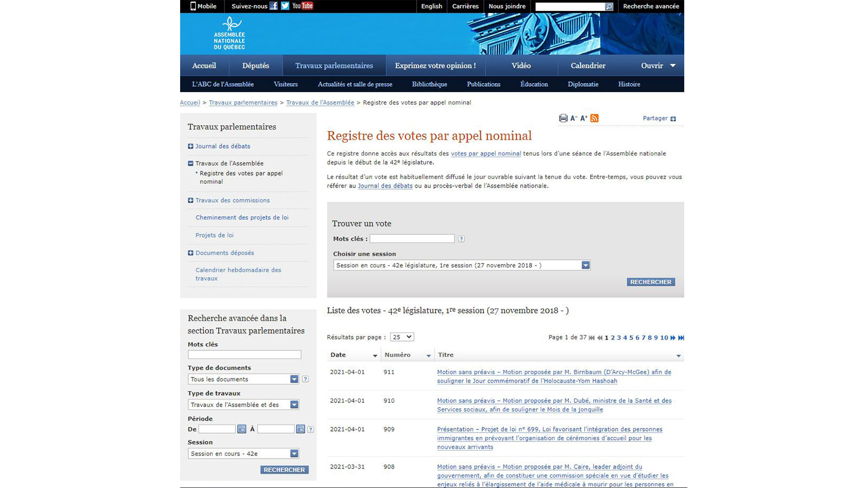
Task: Click help icon beside Mots clés field
Action: click(461, 239)
